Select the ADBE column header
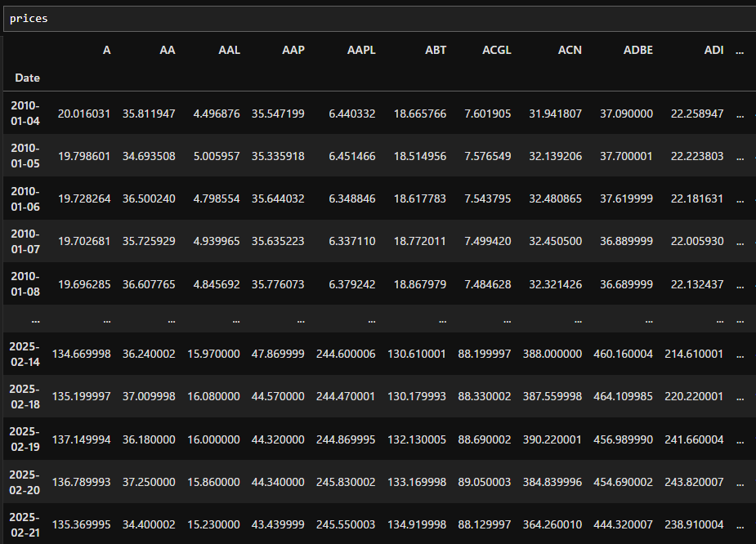Image resolution: width=756 pixels, height=544 pixels. tap(637, 50)
